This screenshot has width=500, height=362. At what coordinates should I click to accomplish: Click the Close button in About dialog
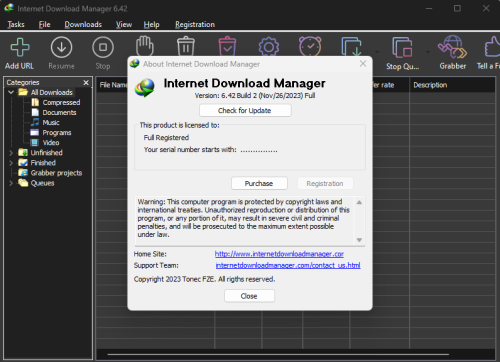(x=249, y=296)
